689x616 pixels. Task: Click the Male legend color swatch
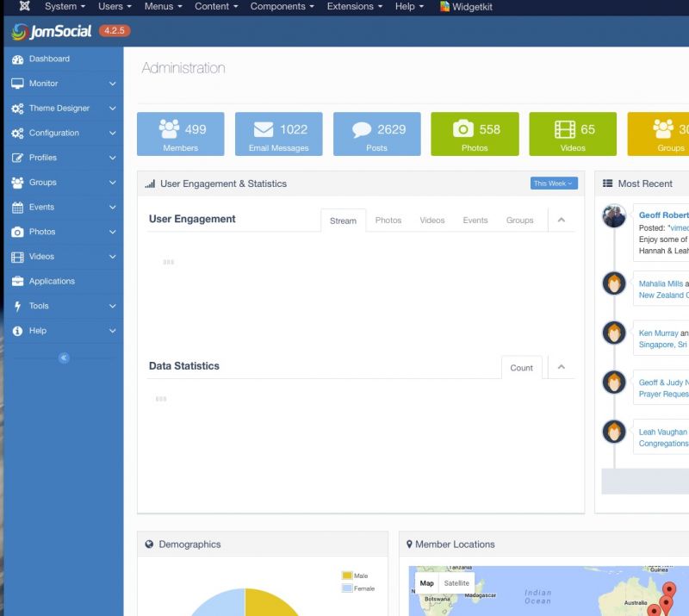347,576
